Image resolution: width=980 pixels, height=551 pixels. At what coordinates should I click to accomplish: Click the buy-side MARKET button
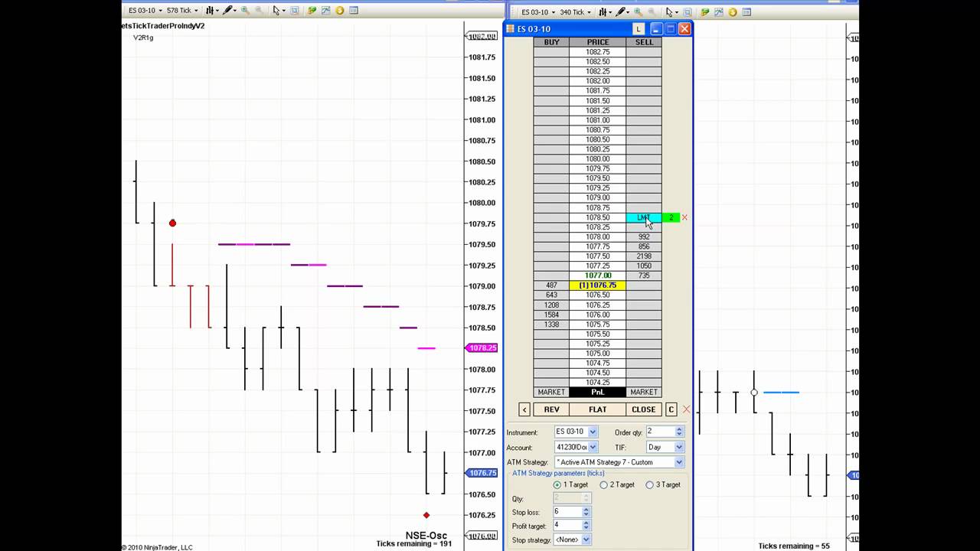pos(551,392)
